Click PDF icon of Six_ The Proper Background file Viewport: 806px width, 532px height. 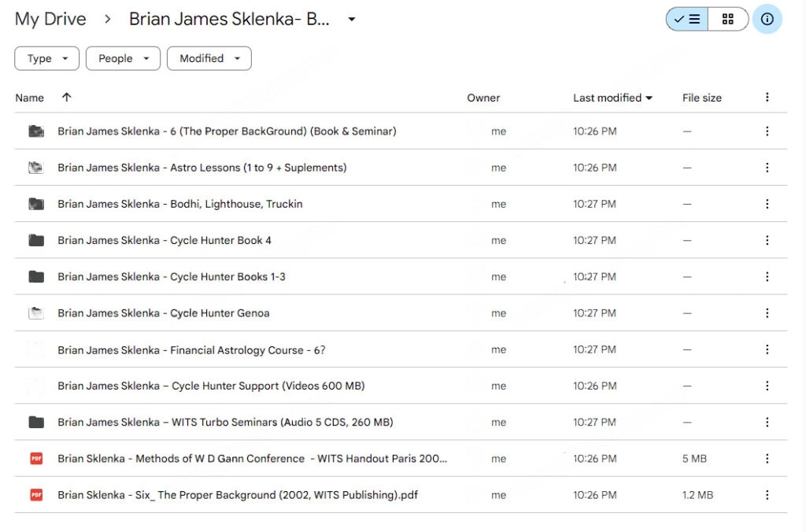[36, 495]
